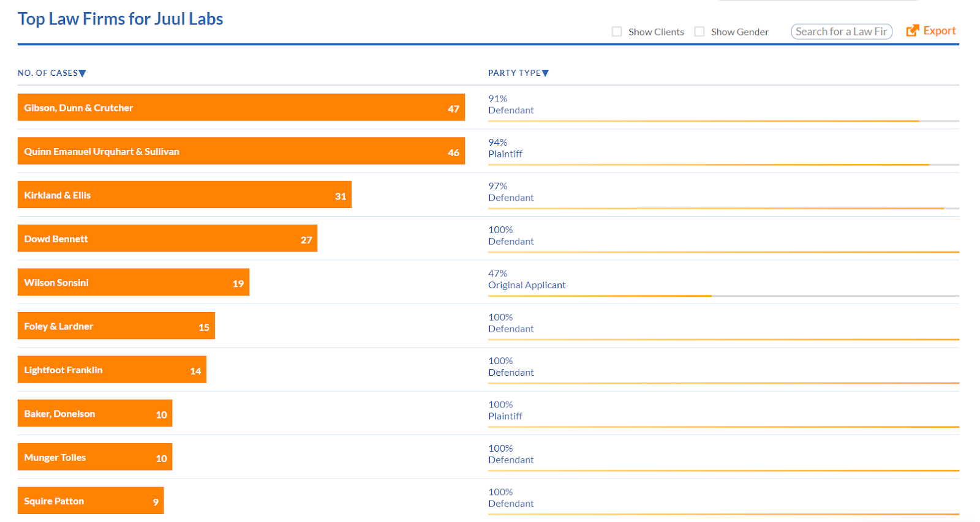Screen dimensions: 980x522
Task: Open the Munger Tolles bar
Action: tap(95, 457)
